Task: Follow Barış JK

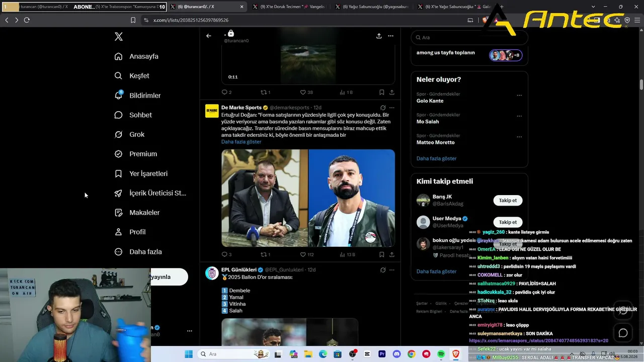Action: [508, 201]
